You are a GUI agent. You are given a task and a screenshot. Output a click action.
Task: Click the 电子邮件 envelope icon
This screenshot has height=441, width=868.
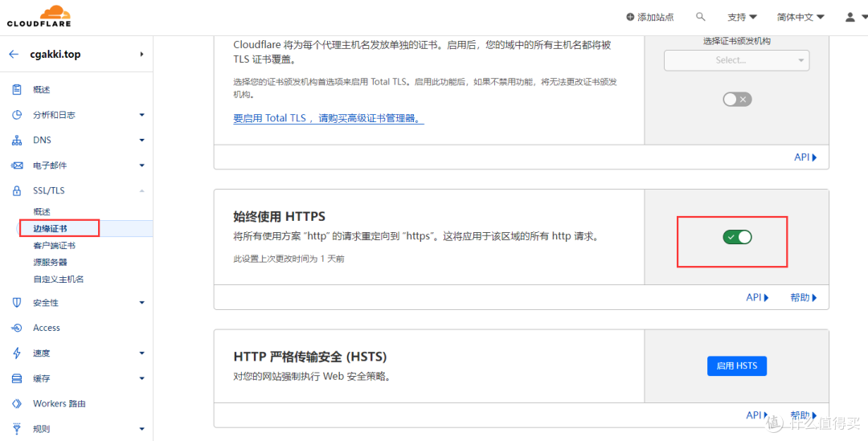(x=17, y=165)
